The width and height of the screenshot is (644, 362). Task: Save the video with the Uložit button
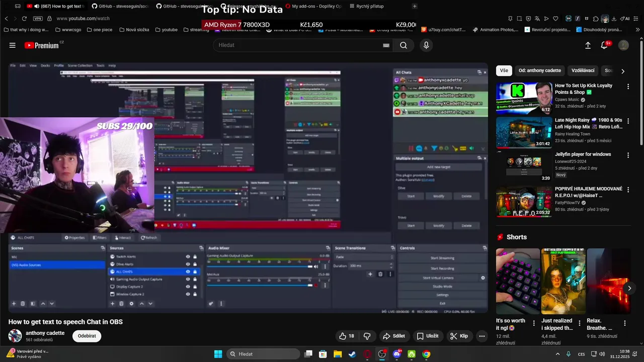point(427,336)
